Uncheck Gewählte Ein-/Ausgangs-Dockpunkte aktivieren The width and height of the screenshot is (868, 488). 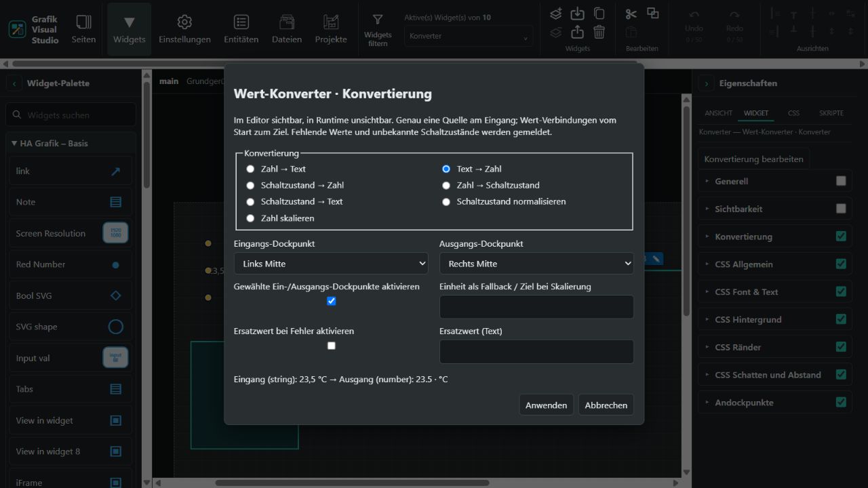(331, 301)
